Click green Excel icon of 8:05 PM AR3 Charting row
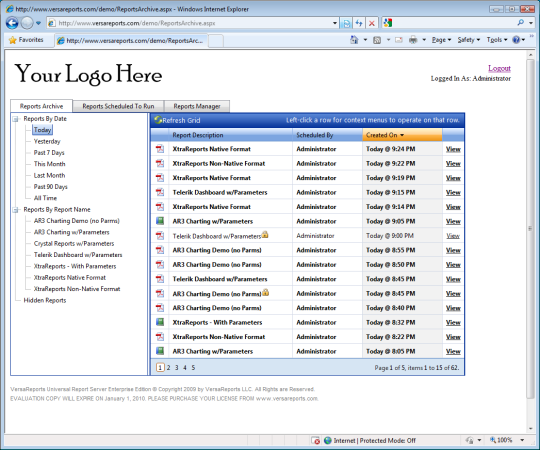 point(160,351)
